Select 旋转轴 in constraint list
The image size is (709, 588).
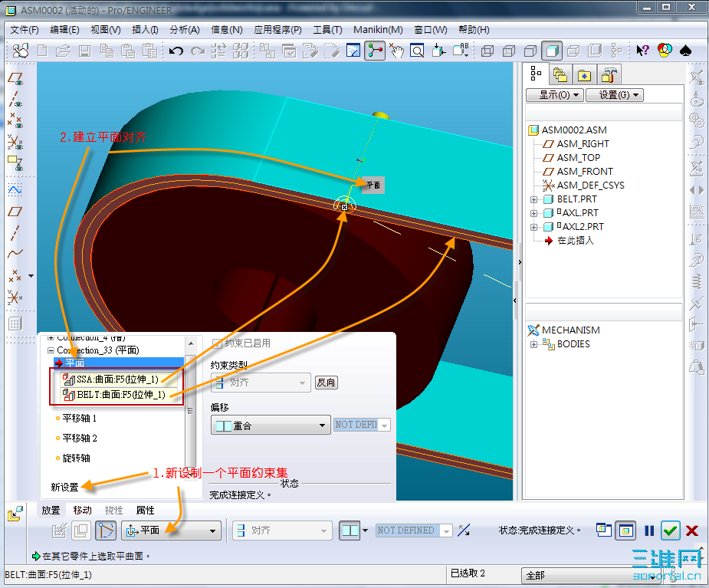tap(76, 458)
